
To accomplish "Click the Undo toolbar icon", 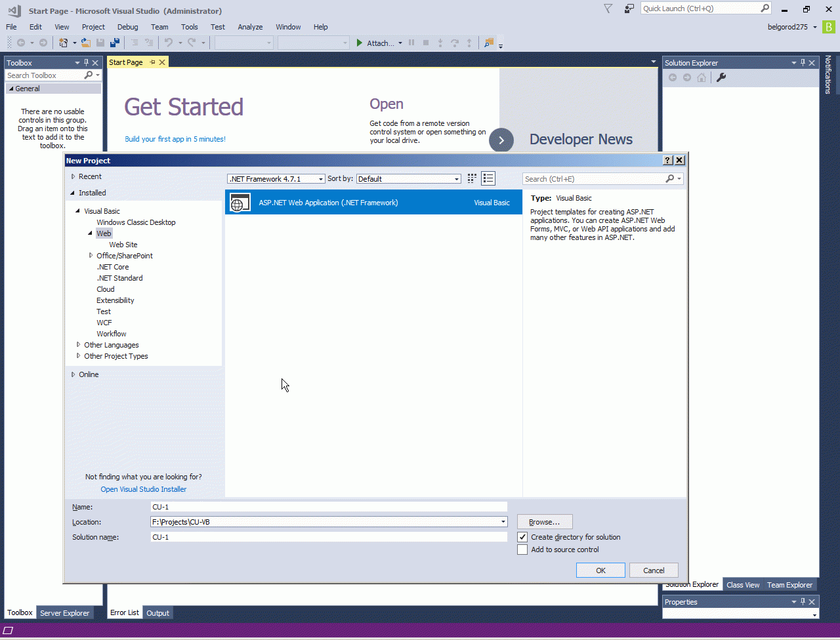I will pyautogui.click(x=169, y=43).
